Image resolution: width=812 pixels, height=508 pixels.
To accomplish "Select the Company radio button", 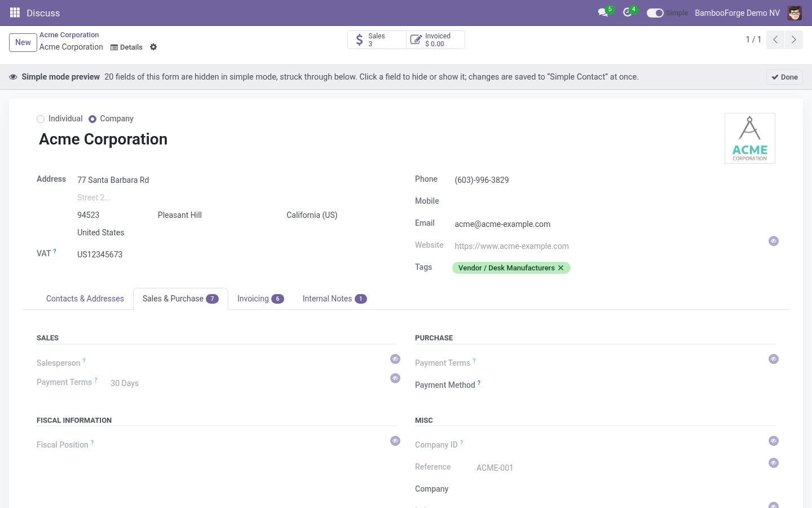I will 92,119.
